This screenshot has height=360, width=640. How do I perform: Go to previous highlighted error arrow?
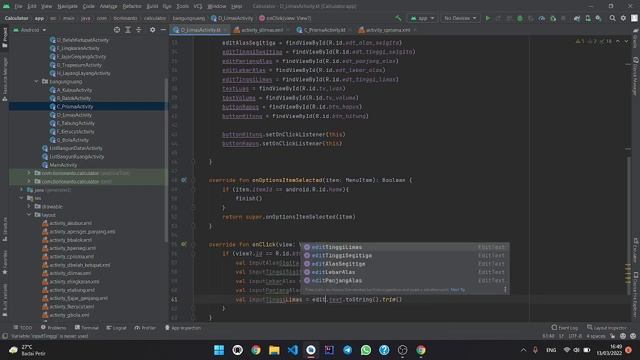(618, 41)
